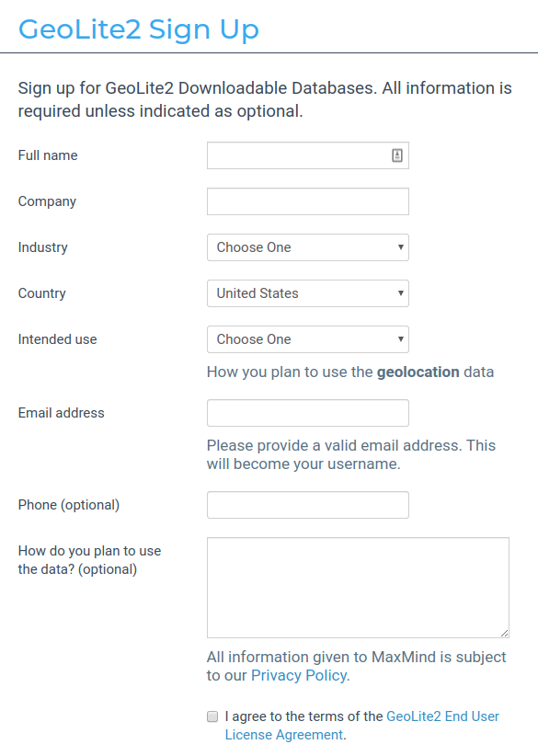The width and height of the screenshot is (538, 756).
Task: Click the Intended use field label
Action: point(57,339)
